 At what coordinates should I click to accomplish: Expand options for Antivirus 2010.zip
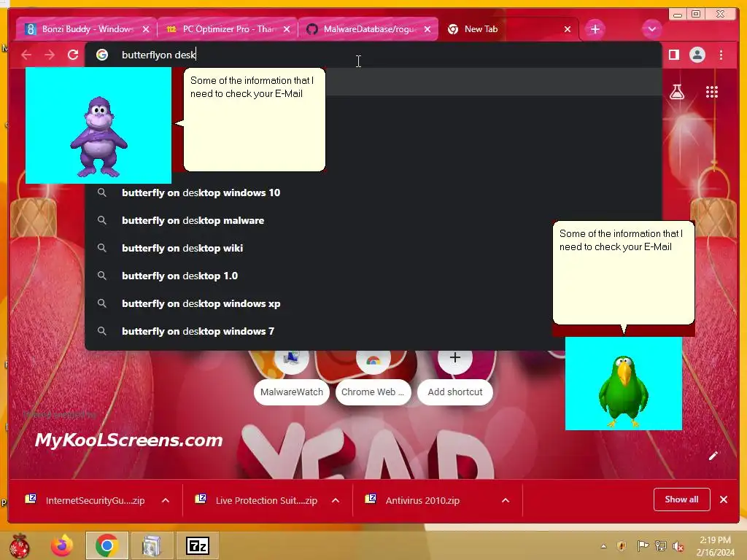tap(506, 500)
